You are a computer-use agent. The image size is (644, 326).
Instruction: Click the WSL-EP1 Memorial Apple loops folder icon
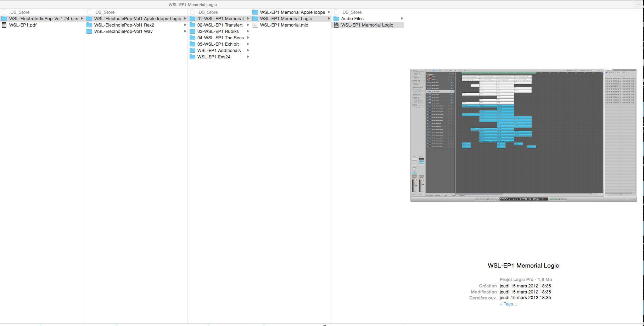(255, 12)
